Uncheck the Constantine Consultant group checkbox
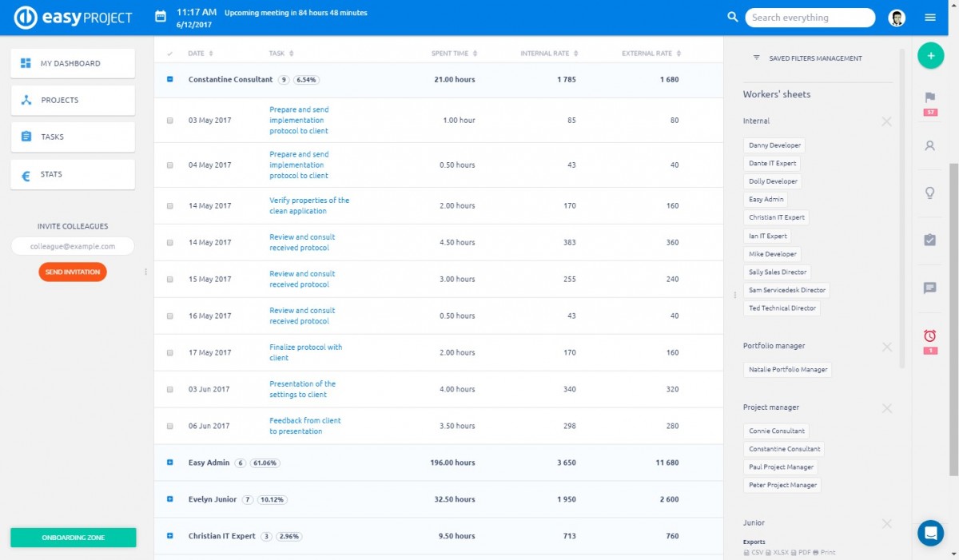This screenshot has width=959, height=560. (169, 79)
